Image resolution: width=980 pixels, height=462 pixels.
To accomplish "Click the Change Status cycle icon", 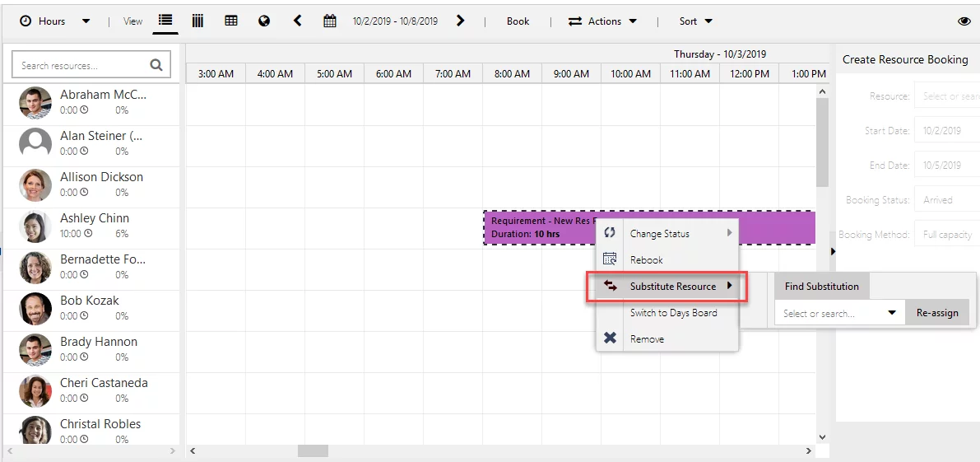I will (x=610, y=232).
